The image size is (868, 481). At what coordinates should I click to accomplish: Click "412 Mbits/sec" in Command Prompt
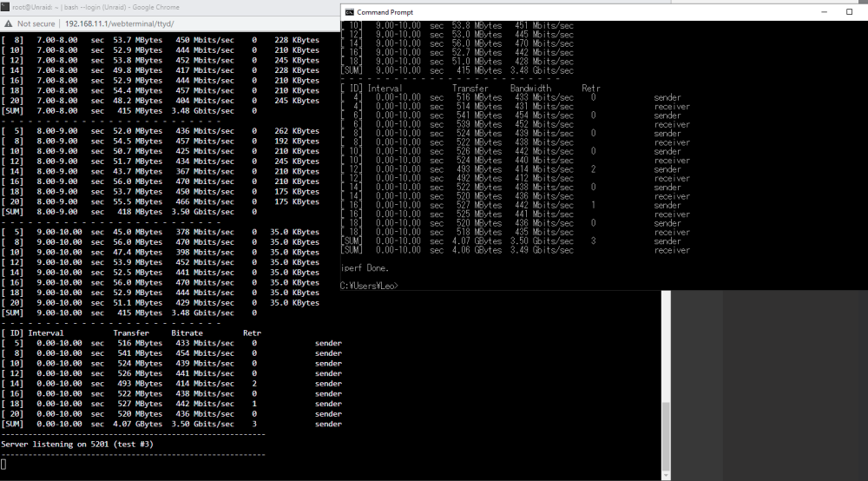[544, 178]
